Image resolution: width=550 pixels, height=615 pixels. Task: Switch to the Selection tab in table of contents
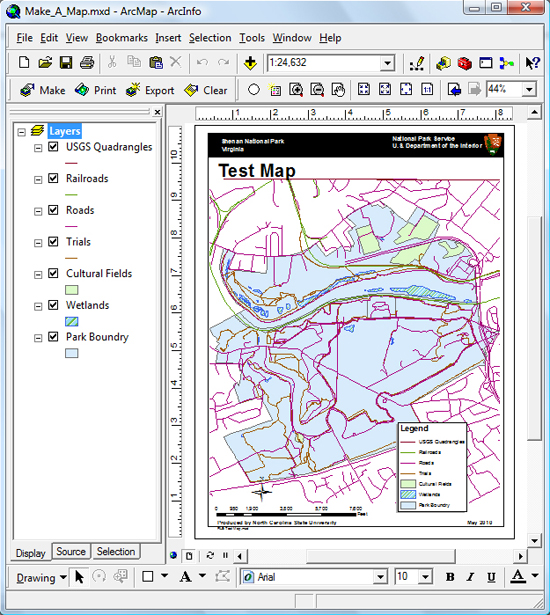[x=116, y=551]
